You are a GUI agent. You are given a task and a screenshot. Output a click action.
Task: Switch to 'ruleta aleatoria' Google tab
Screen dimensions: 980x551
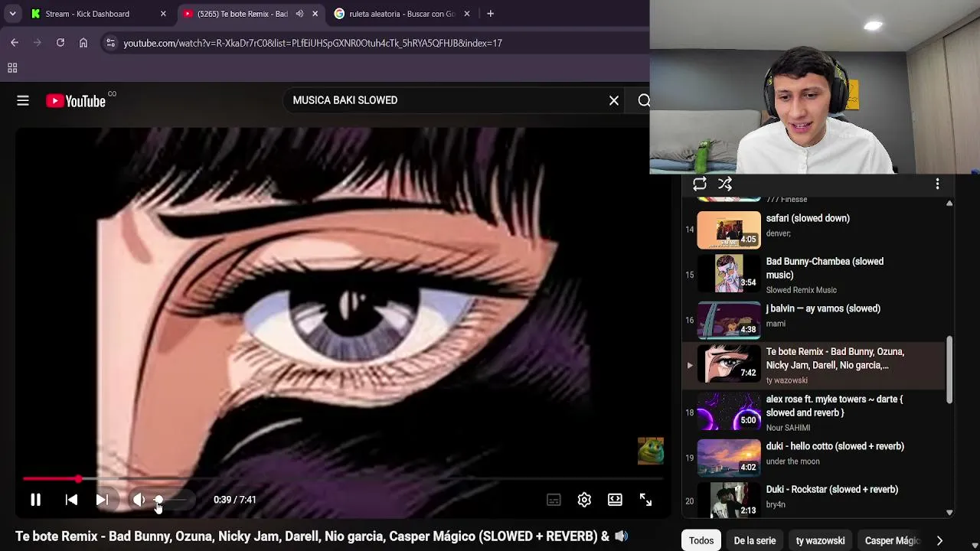(401, 14)
